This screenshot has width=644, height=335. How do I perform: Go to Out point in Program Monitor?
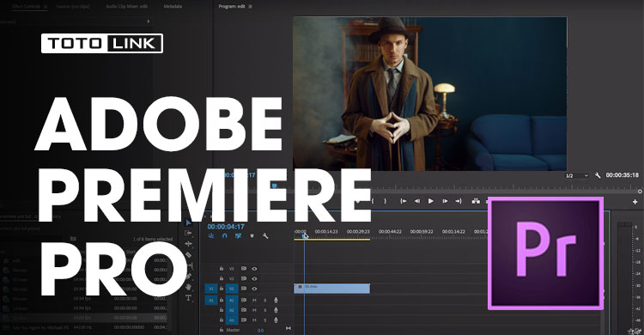[x=459, y=201]
